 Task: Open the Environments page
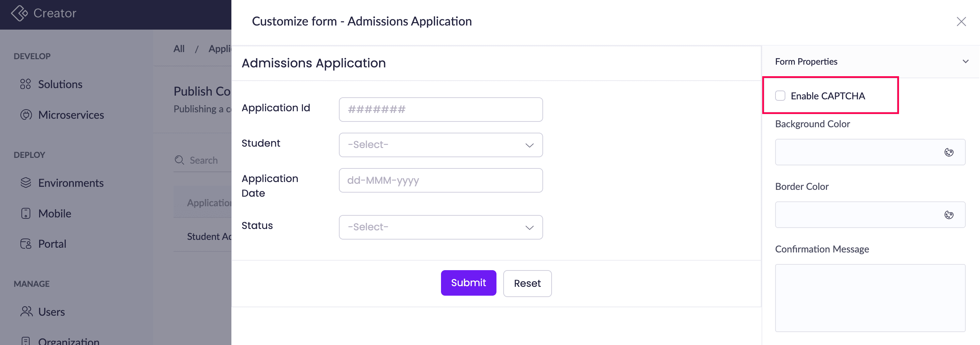click(x=71, y=183)
